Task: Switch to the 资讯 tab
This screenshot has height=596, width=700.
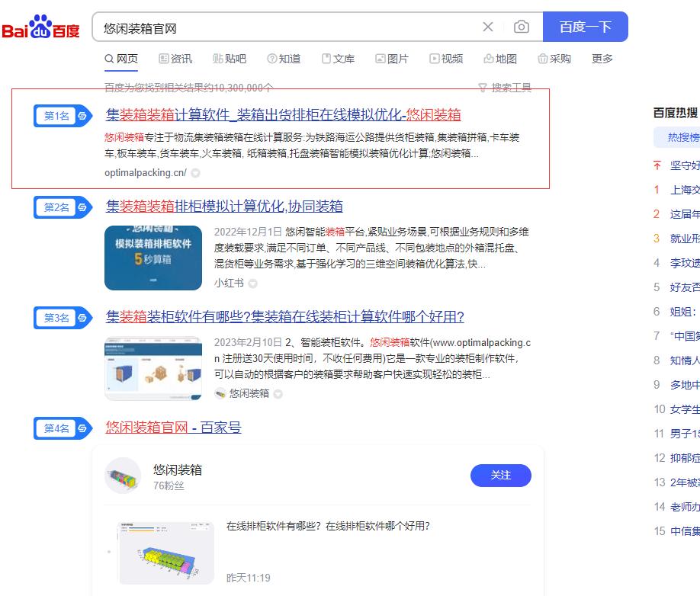Action: [x=175, y=59]
